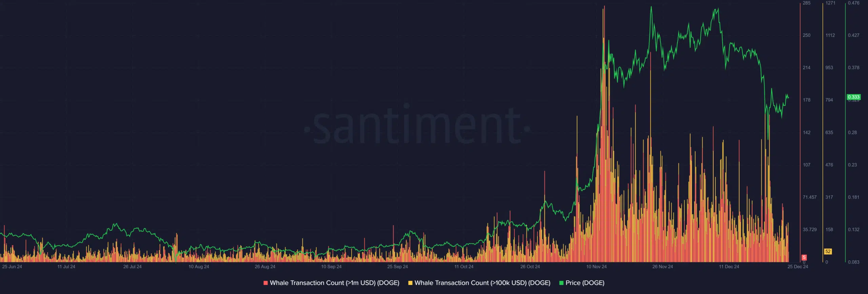
Task: Click the 0.28 price axis label
Action: click(x=852, y=132)
